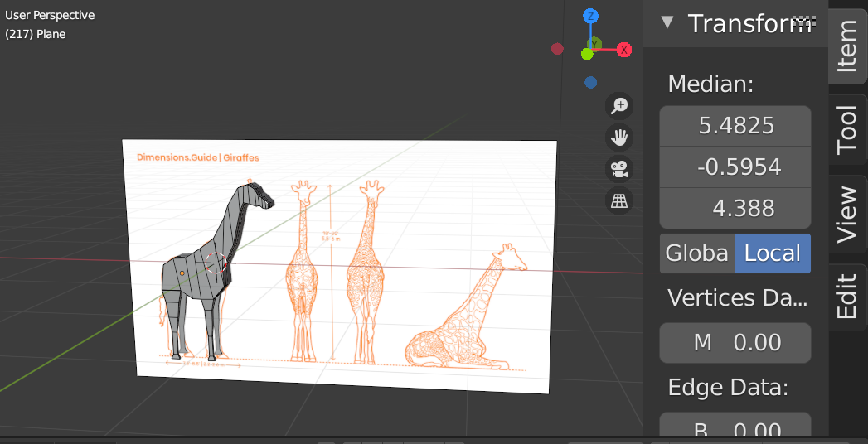Open the Item sidebar tab
The height and width of the screenshot is (444, 868).
(x=847, y=44)
